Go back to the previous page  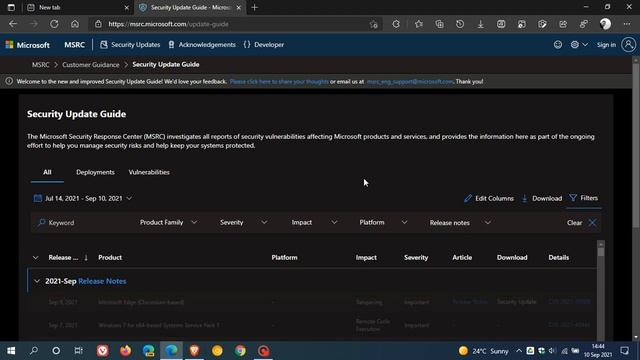(x=13, y=24)
